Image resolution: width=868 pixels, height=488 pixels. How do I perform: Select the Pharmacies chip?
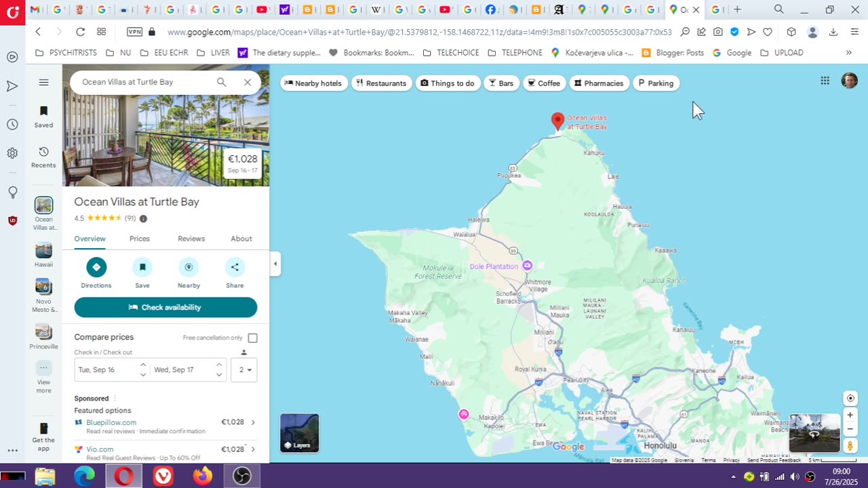[x=599, y=83]
